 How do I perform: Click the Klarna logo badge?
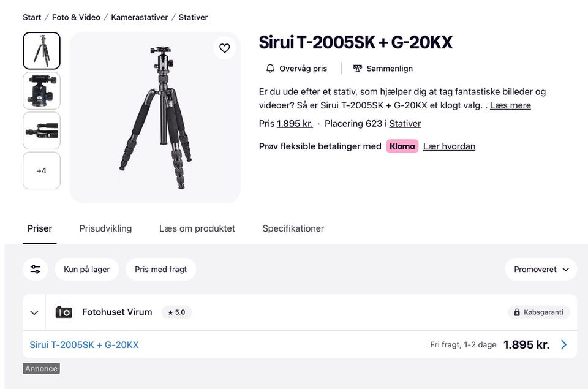(402, 146)
